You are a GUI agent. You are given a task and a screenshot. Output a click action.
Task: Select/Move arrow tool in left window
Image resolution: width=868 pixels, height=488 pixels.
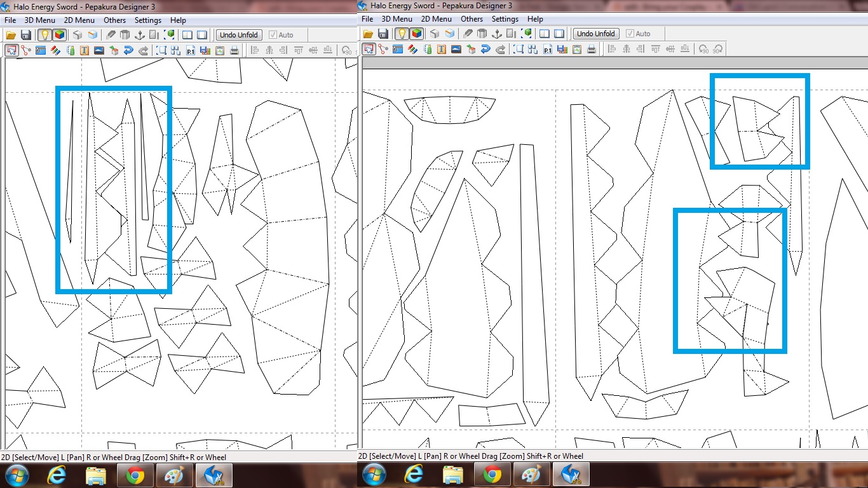pyautogui.click(x=12, y=50)
